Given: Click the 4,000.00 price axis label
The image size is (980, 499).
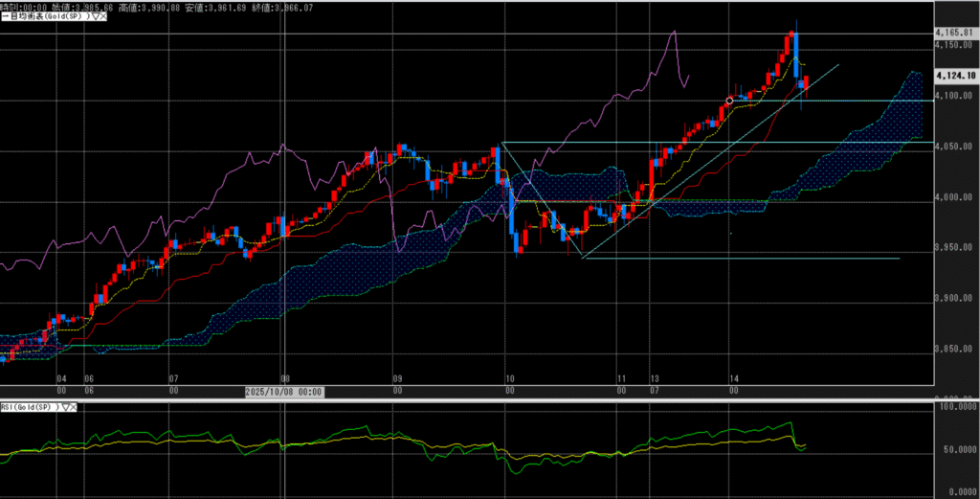Looking at the screenshot, I should tap(953, 197).
